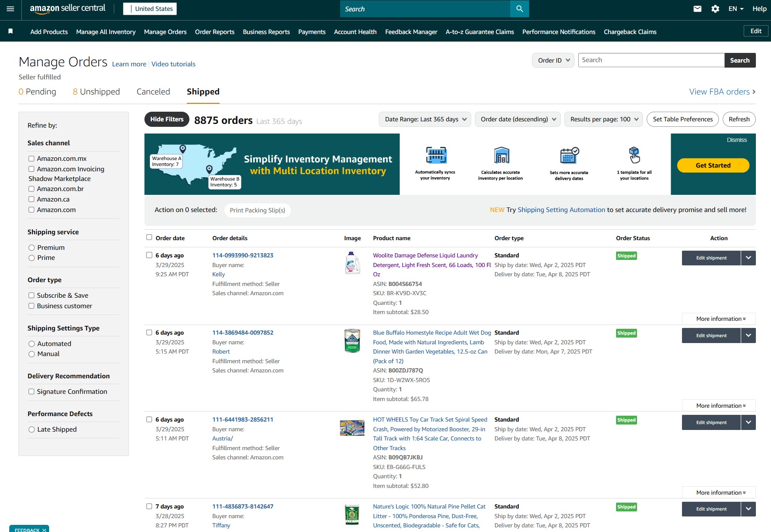Open the Blue Buffalo dog food thumbnail

pos(352,341)
